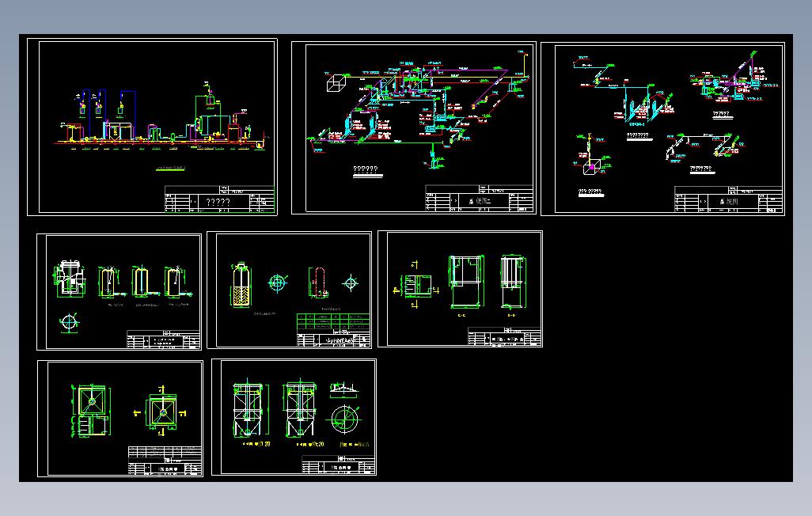
Task: Select the wide cabinet elevation with cyan side
Action: (x=466, y=281)
